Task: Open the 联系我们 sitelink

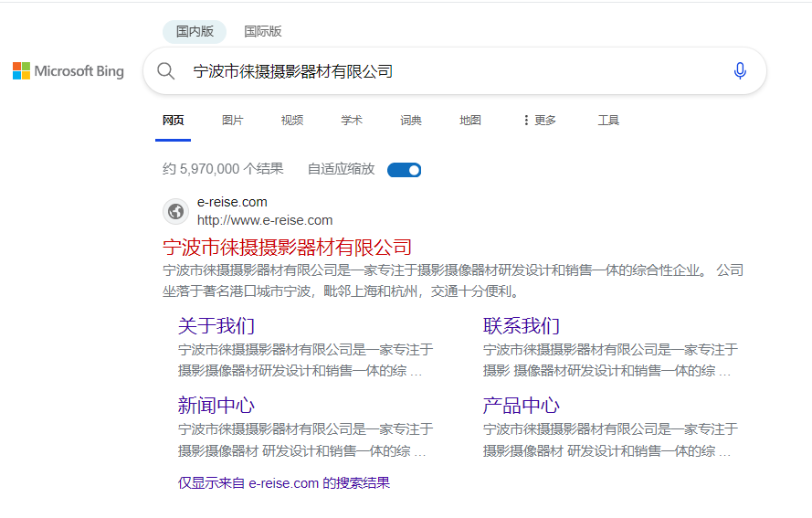Action: [522, 326]
